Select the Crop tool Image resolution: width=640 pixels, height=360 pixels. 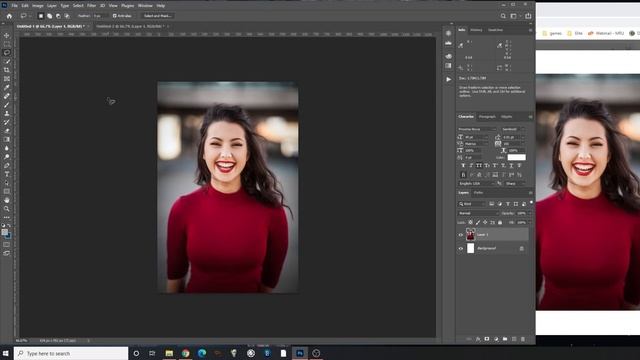(7, 70)
